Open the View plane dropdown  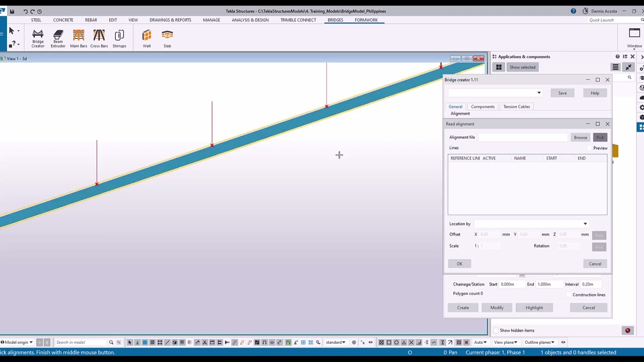(x=506, y=342)
